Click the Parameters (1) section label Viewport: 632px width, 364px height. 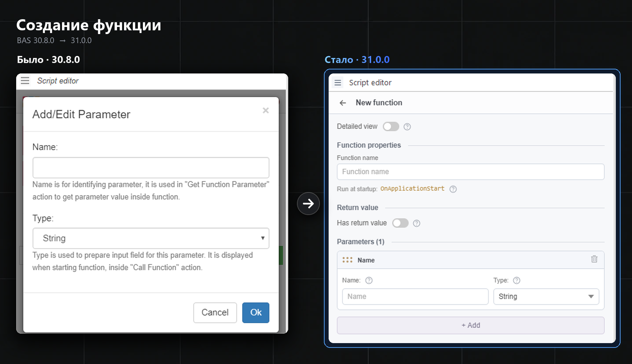(x=360, y=242)
